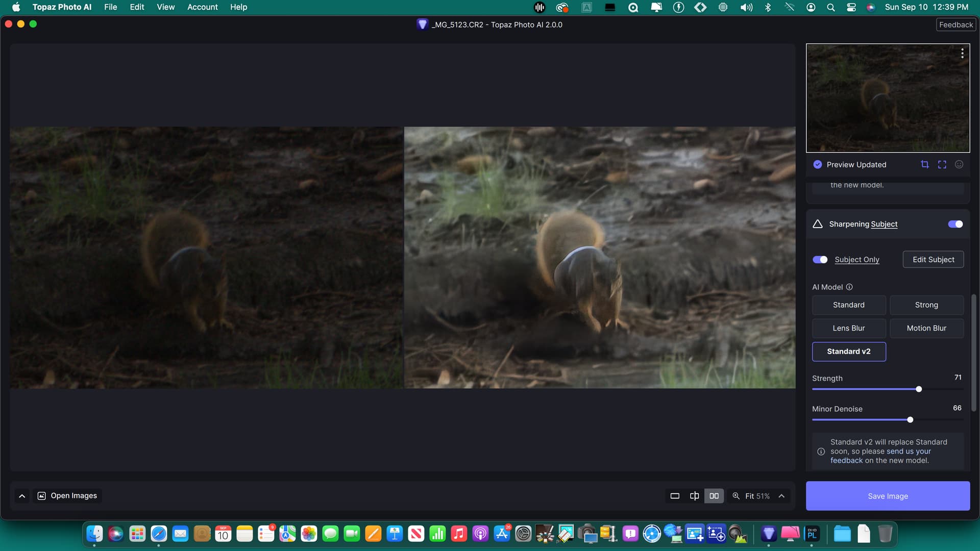Open the underlined Subject dropdown in Sharpening
This screenshot has width=980, height=551.
click(884, 224)
